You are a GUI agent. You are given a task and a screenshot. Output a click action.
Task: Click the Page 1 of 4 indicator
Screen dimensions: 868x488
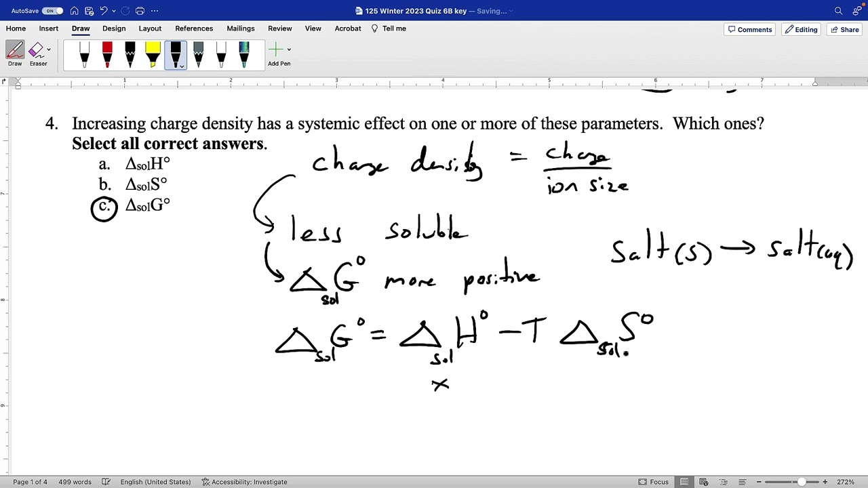tap(30, 482)
